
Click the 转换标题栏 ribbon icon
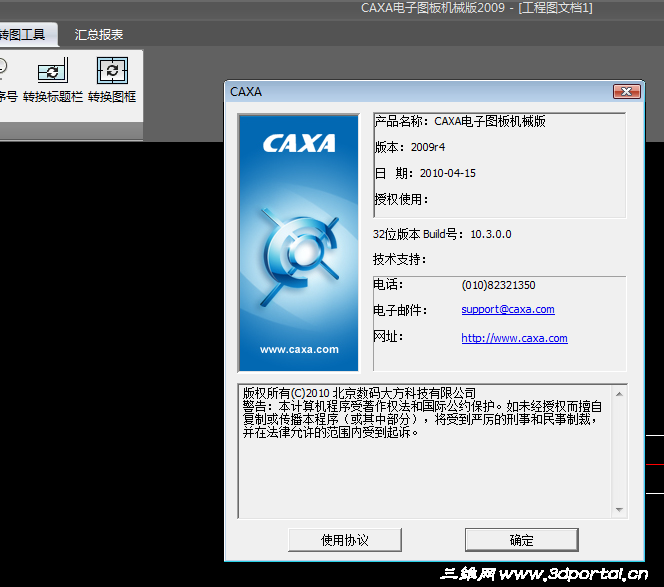click(53, 80)
